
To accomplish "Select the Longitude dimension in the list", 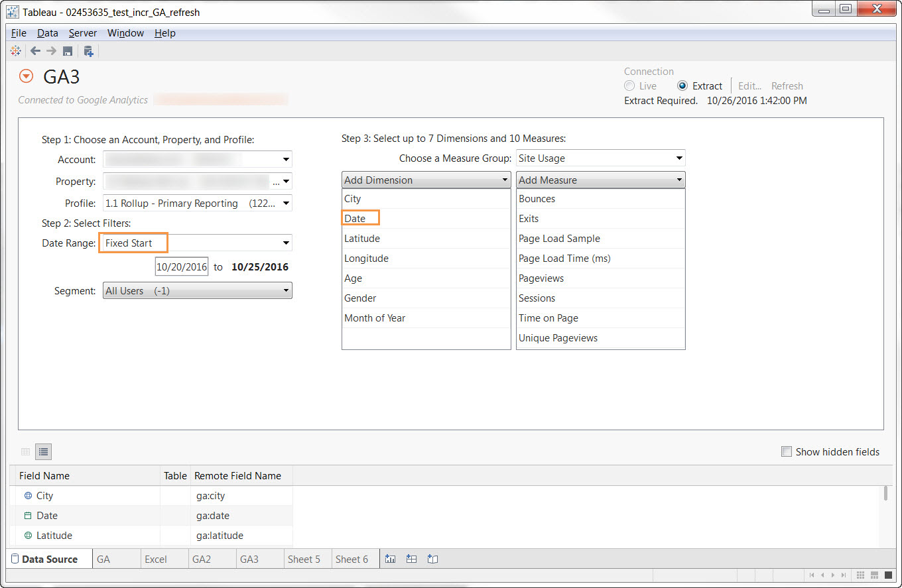I will click(x=426, y=258).
